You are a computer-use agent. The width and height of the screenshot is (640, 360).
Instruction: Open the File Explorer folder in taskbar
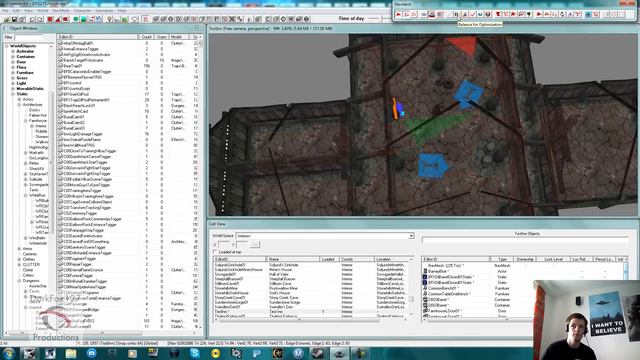point(71,353)
